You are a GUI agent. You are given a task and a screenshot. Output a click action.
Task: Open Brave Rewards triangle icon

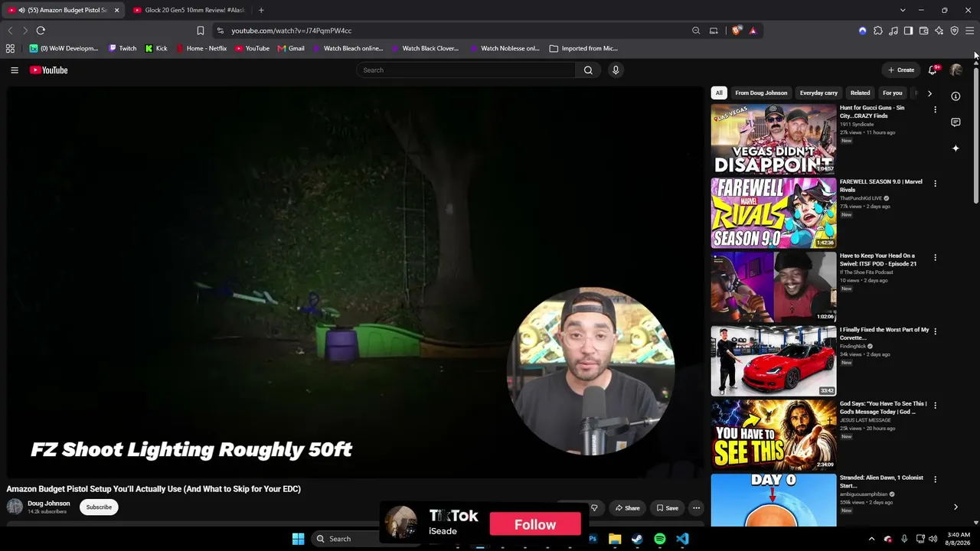pyautogui.click(x=753, y=31)
